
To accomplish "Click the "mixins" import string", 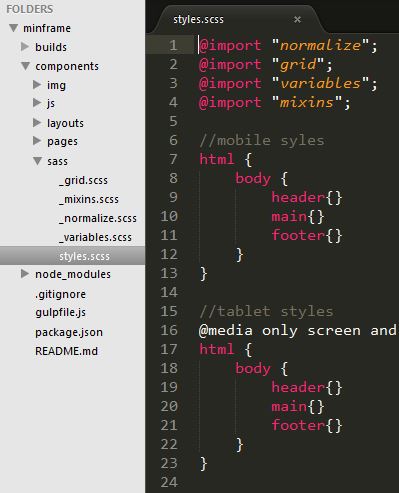I will [x=307, y=102].
